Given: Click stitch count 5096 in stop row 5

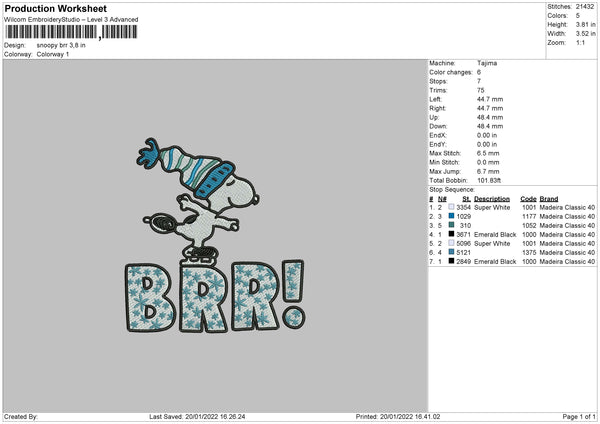Looking at the screenshot, I should click(x=463, y=243).
